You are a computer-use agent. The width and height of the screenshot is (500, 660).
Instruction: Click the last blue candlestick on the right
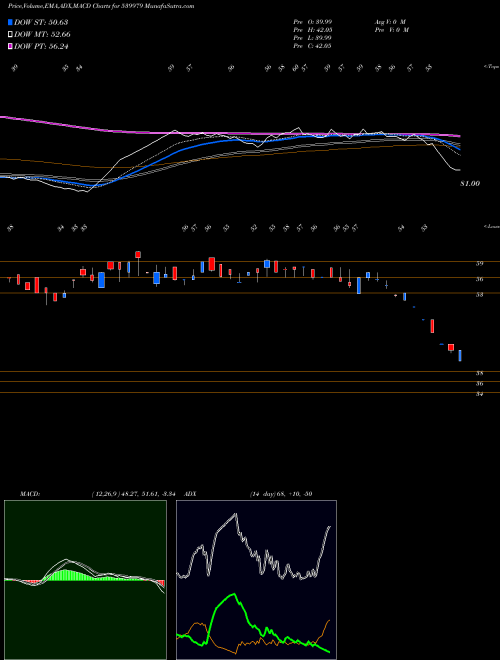pos(460,355)
